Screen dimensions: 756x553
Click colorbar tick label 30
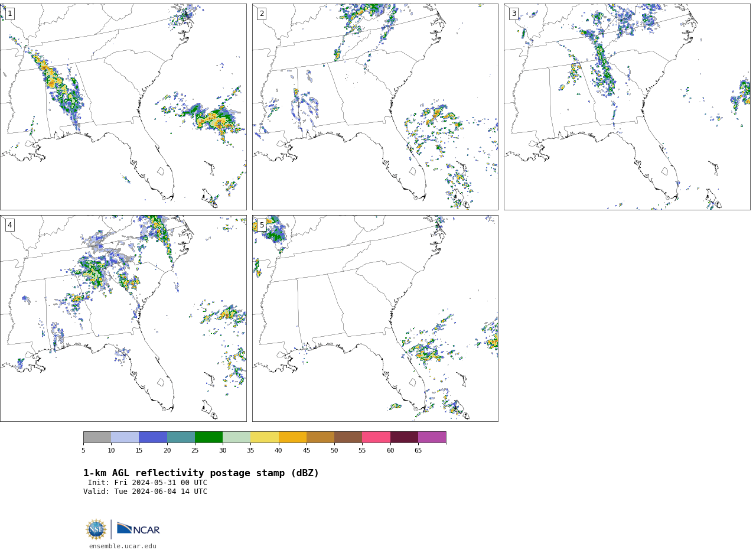(223, 451)
